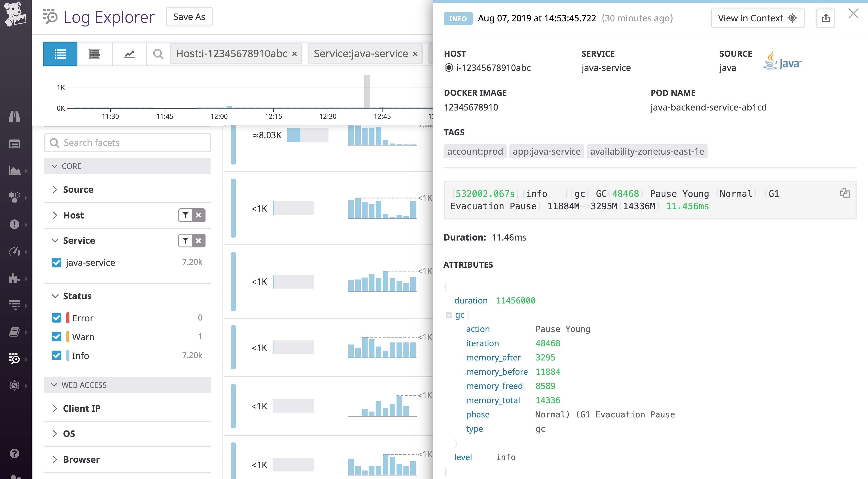Uncheck the Info status filter
The height and width of the screenshot is (479, 868).
coord(57,355)
